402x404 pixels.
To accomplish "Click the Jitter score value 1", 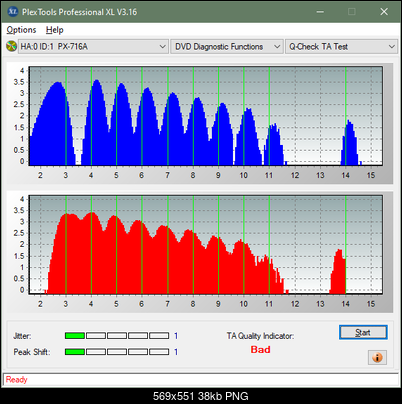I will pos(176,336).
